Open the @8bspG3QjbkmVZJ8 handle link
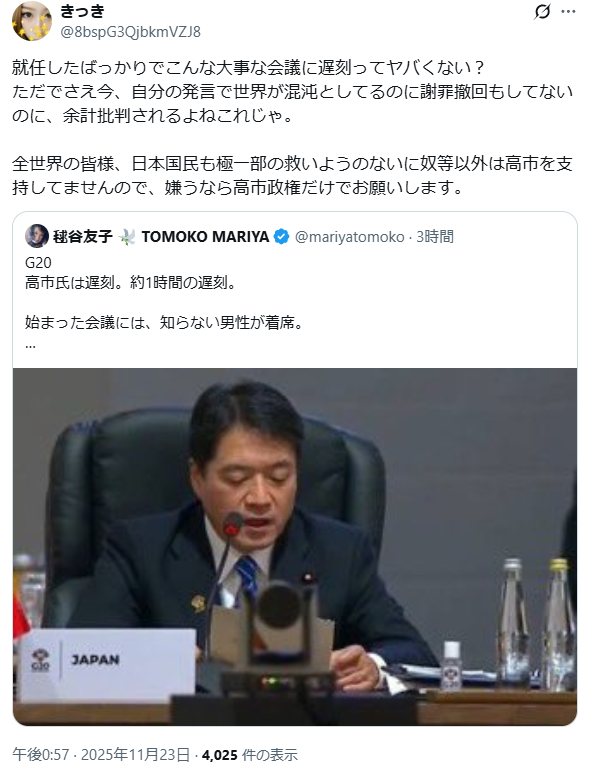Screen dimensions: 589x765 [130, 32]
